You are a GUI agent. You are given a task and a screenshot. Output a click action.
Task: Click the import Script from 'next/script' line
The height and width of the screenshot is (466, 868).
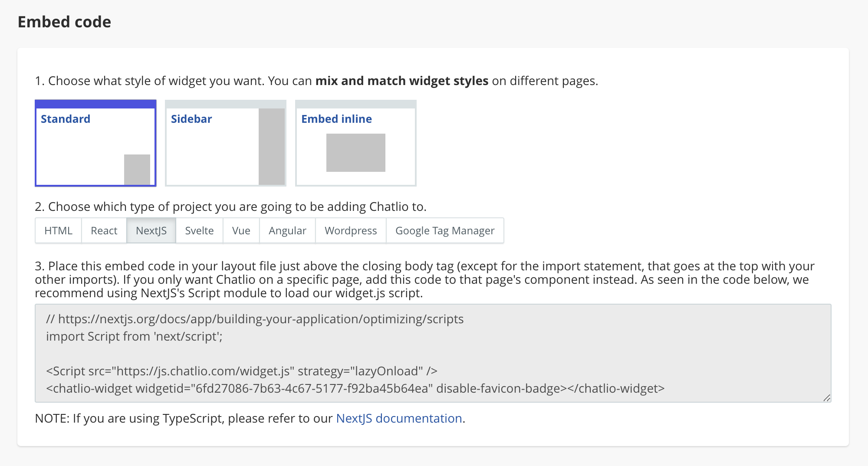134,336
